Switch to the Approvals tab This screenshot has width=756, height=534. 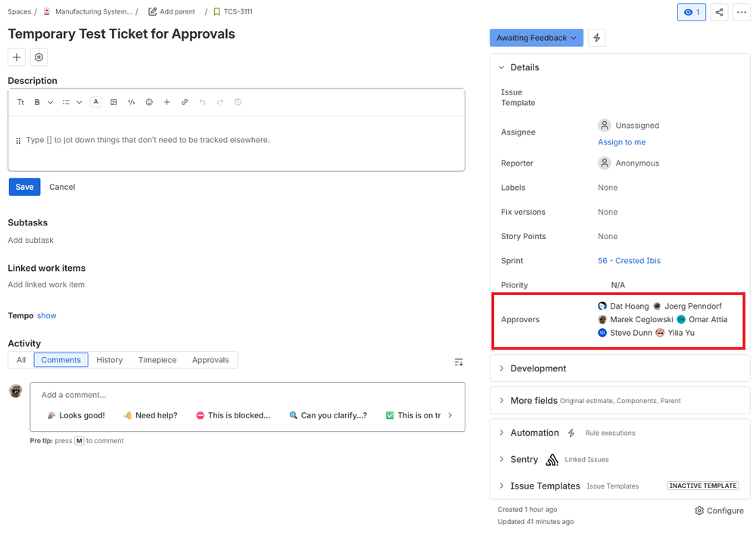(210, 360)
